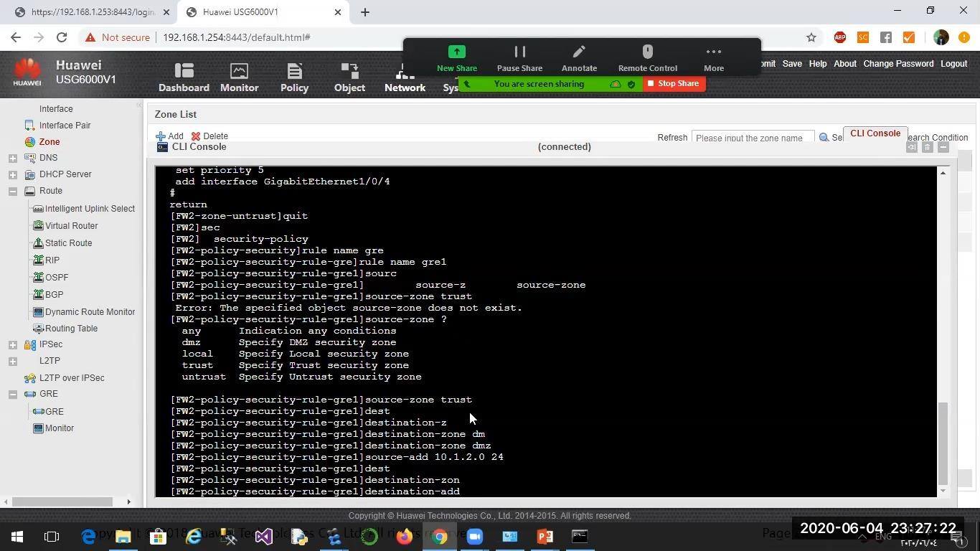Open BGP routing page

tap(54, 295)
